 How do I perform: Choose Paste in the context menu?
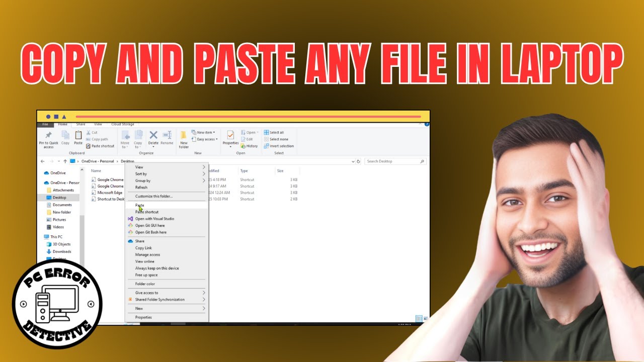point(167,205)
